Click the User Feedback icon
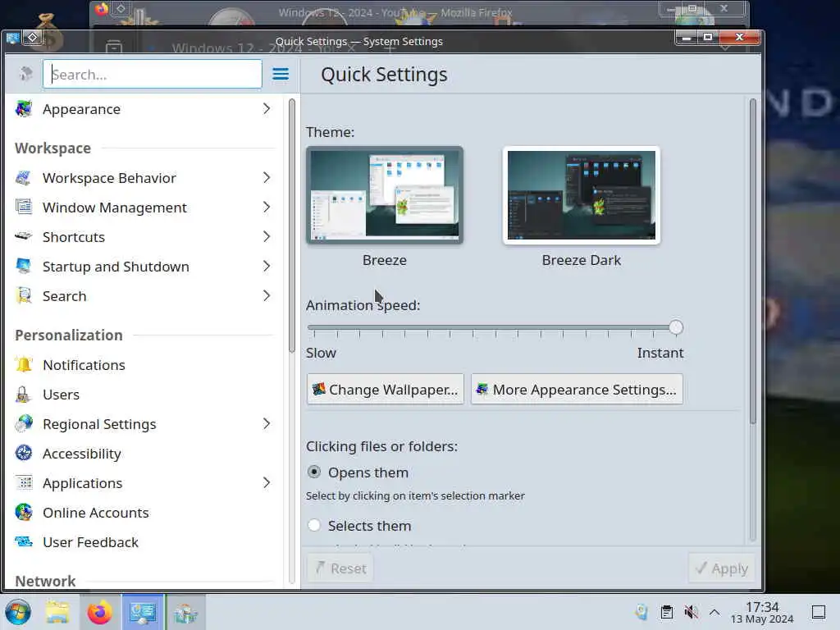The image size is (840, 630). pos(24,541)
